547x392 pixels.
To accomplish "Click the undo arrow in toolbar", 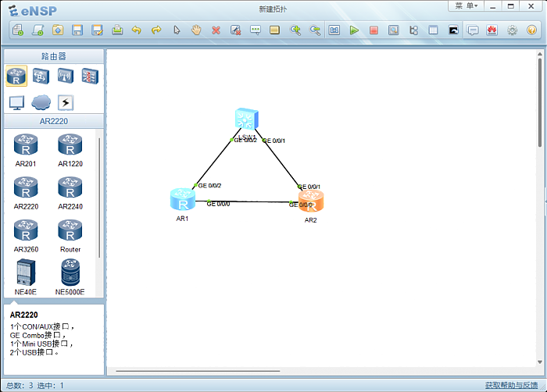I will pyautogui.click(x=136, y=30).
